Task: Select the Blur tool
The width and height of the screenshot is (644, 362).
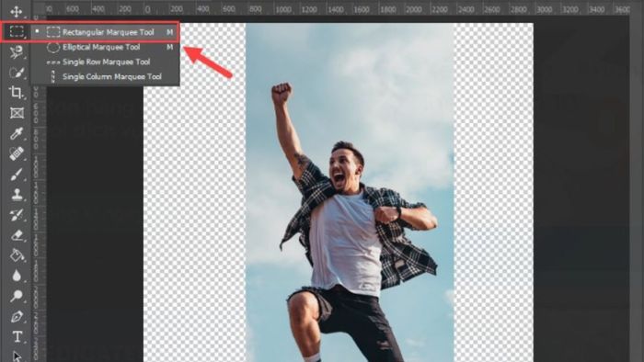Action: coord(17,276)
